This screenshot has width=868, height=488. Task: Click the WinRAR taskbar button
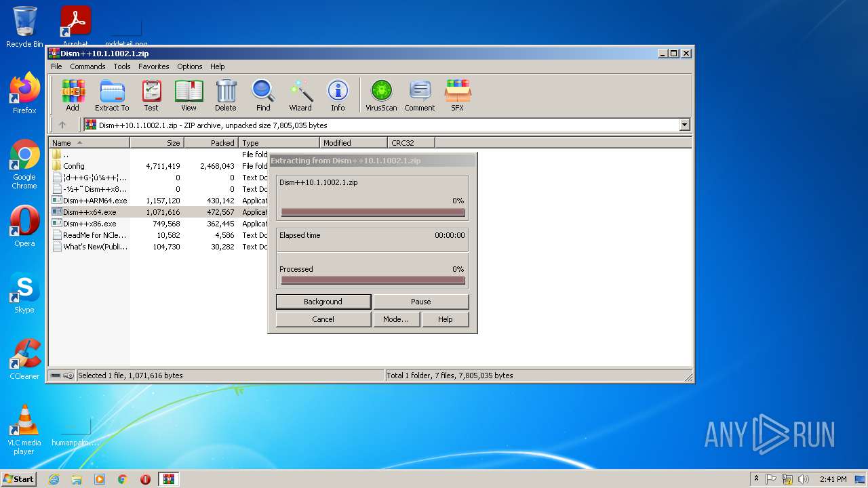pos(168,479)
